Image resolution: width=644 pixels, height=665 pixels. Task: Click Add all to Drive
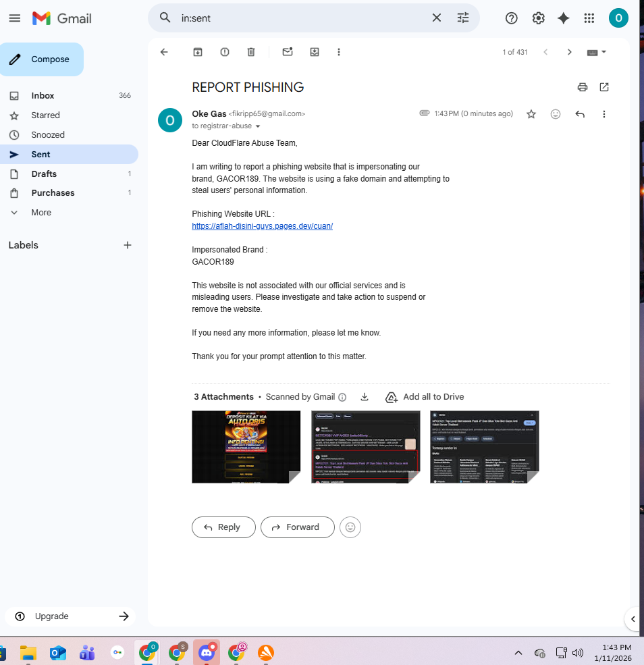425,397
